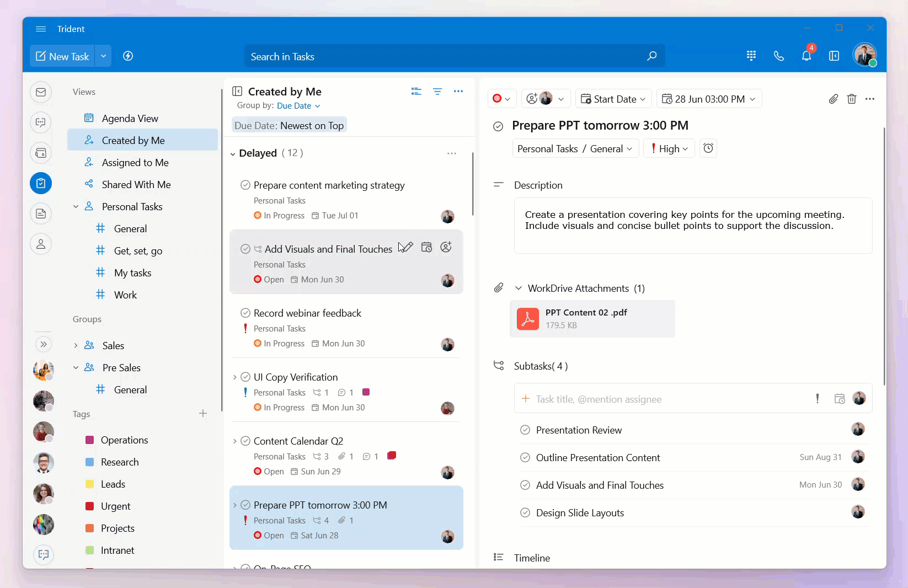Open the phone dialer icon

pos(779,56)
